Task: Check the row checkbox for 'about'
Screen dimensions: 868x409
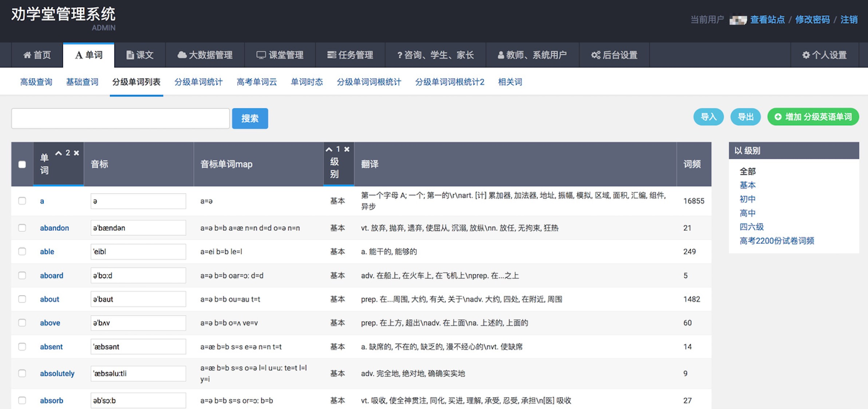Action: pyautogui.click(x=22, y=299)
